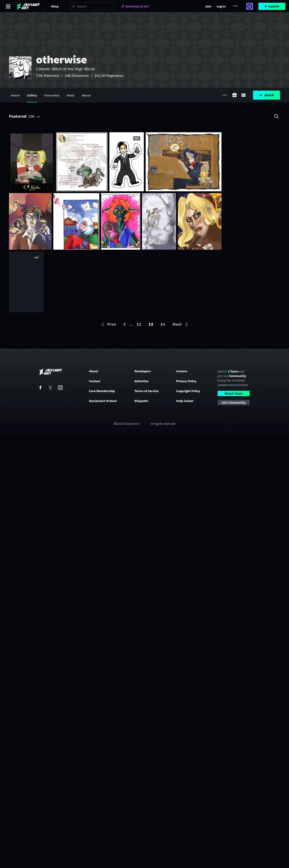The height and width of the screenshot is (868, 289).
Task: Open footer Contact link
Action: click(x=95, y=381)
